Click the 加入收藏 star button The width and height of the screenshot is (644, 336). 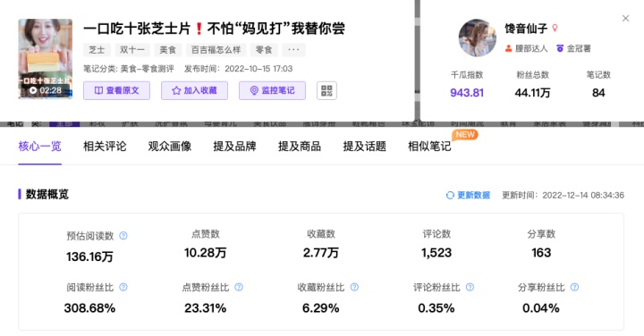tap(194, 90)
